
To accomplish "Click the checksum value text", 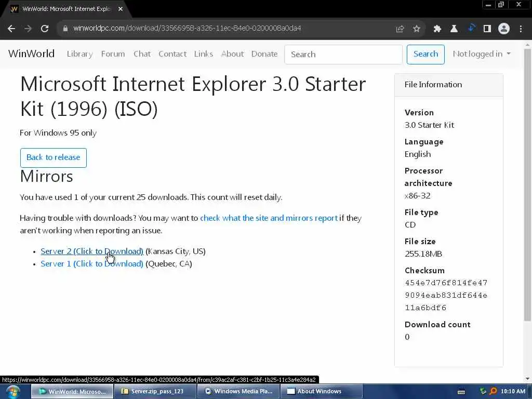I will coord(446,295).
